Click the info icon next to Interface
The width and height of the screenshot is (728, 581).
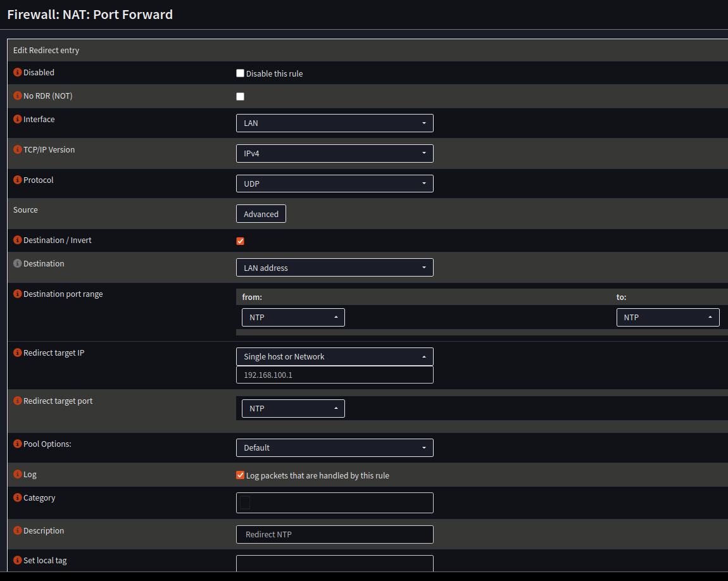pos(17,119)
